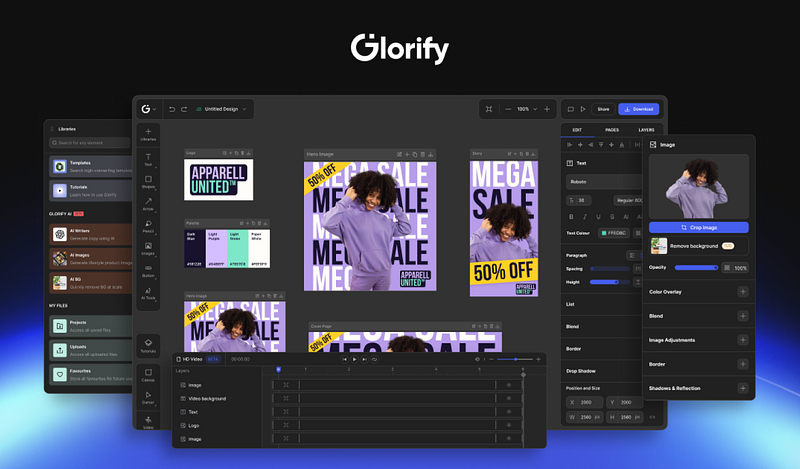This screenshot has height=469, width=800.
Task: Expand the Border section in Image panel
Action: pyautogui.click(x=742, y=364)
